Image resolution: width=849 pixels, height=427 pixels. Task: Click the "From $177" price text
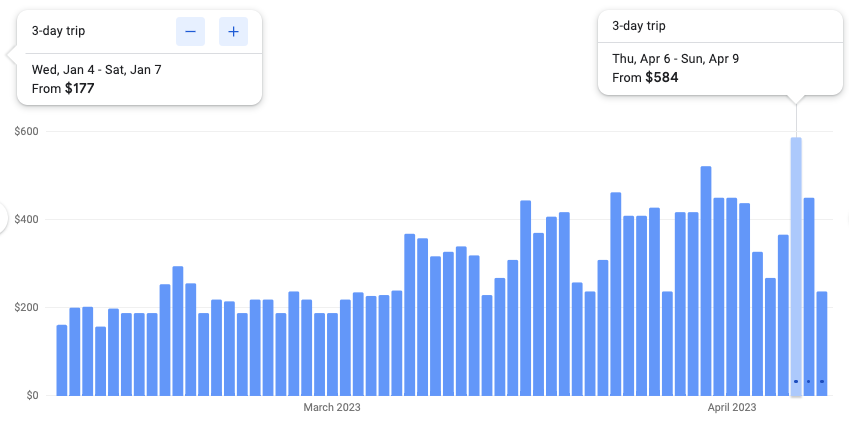62,89
